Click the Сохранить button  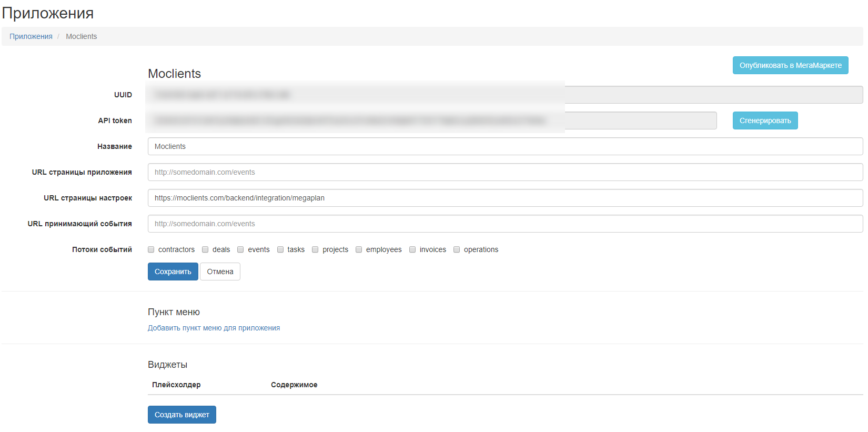click(173, 272)
